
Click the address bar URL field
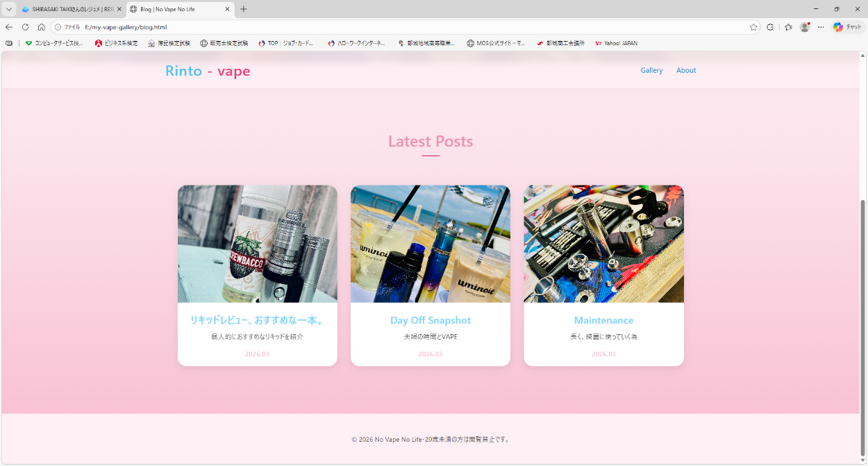click(x=417, y=27)
